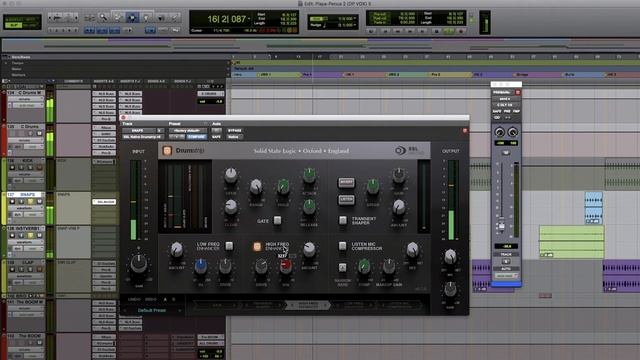Enable the Transient Shaper section
Screen dimensions: 640x360
(x=343, y=221)
